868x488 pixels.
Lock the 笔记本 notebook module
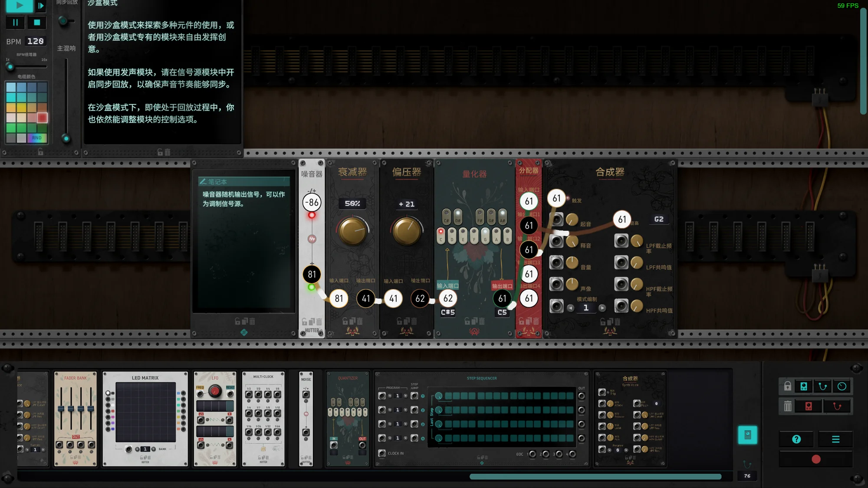[x=237, y=321]
